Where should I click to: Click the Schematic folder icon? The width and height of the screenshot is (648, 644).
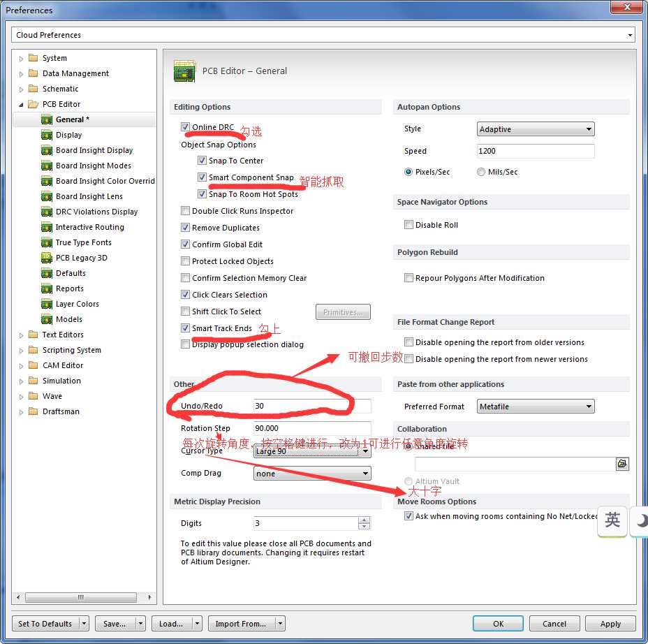click(33, 89)
